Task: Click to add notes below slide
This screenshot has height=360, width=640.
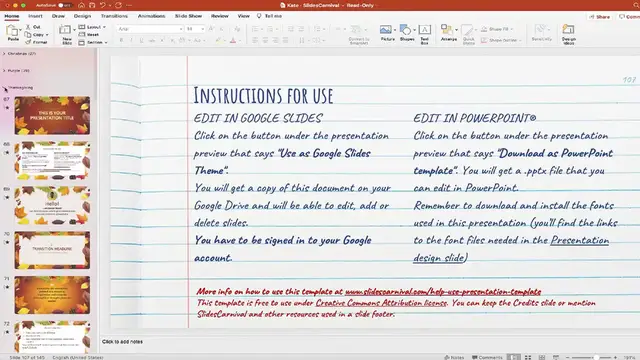Action: coord(122,342)
